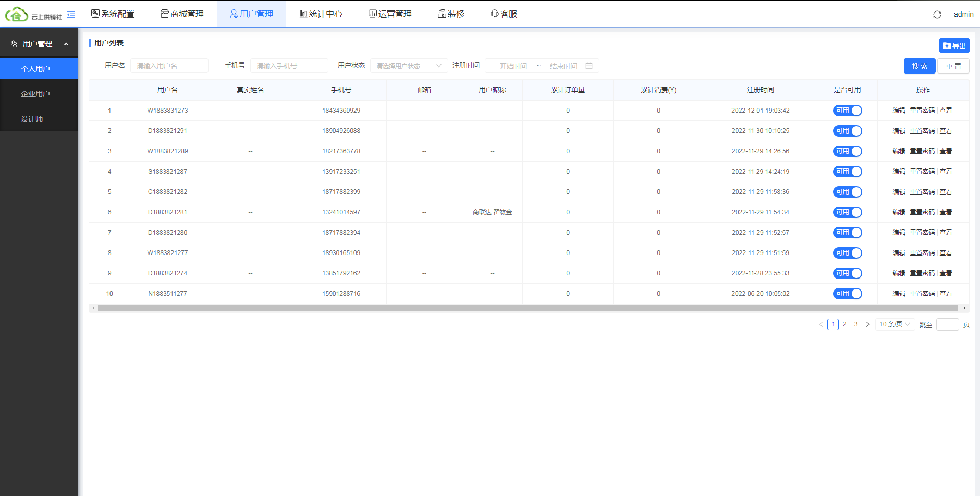The image size is (980, 496).
Task: Open the 10条/页 page size dropdown
Action: [893, 324]
